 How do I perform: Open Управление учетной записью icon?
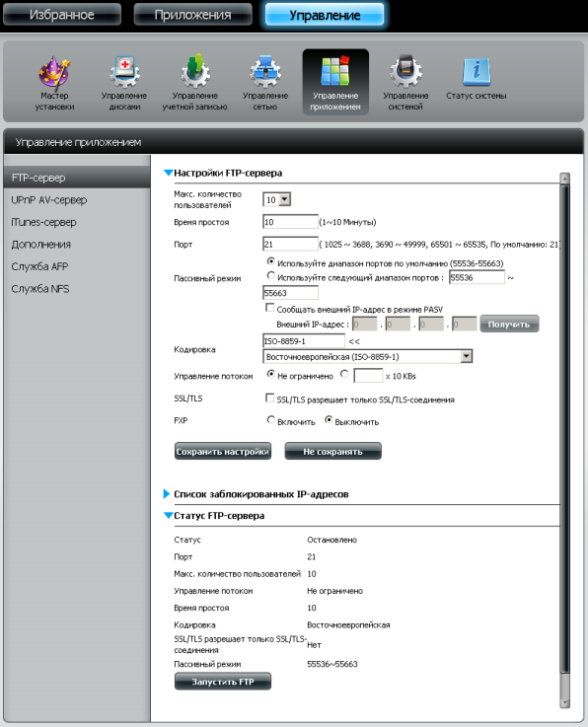coord(194,83)
